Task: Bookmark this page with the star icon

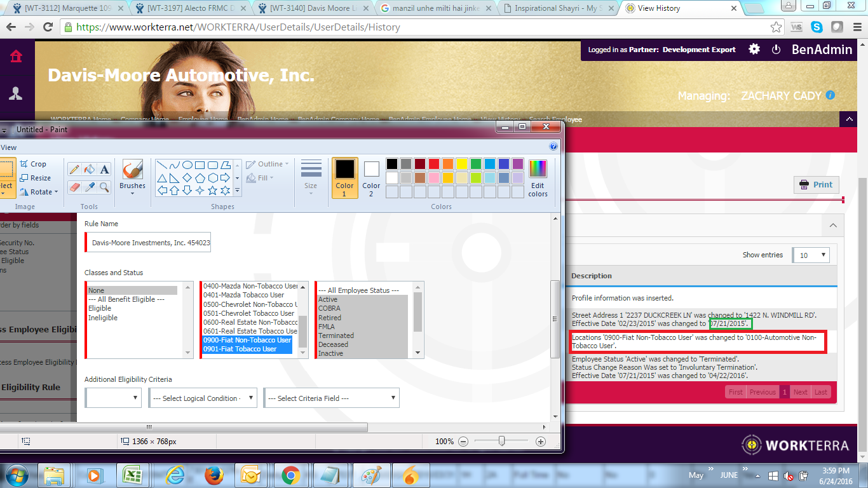Action: (x=776, y=27)
